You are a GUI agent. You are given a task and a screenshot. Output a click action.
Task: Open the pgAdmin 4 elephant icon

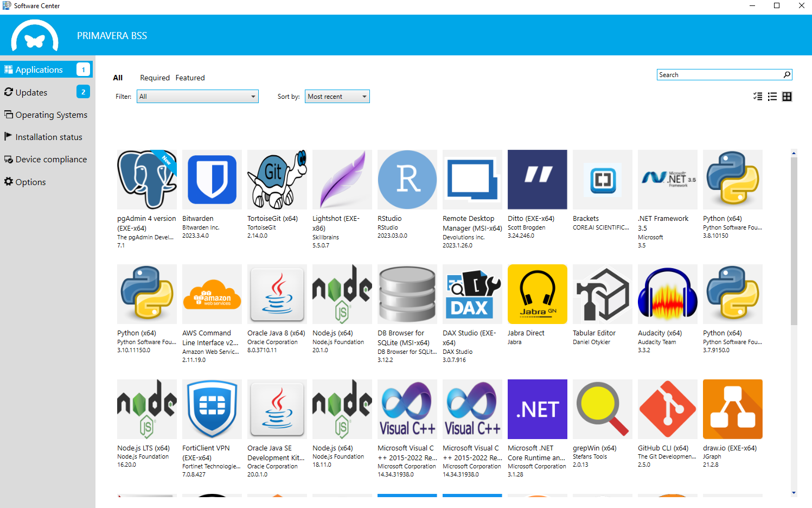pyautogui.click(x=147, y=180)
